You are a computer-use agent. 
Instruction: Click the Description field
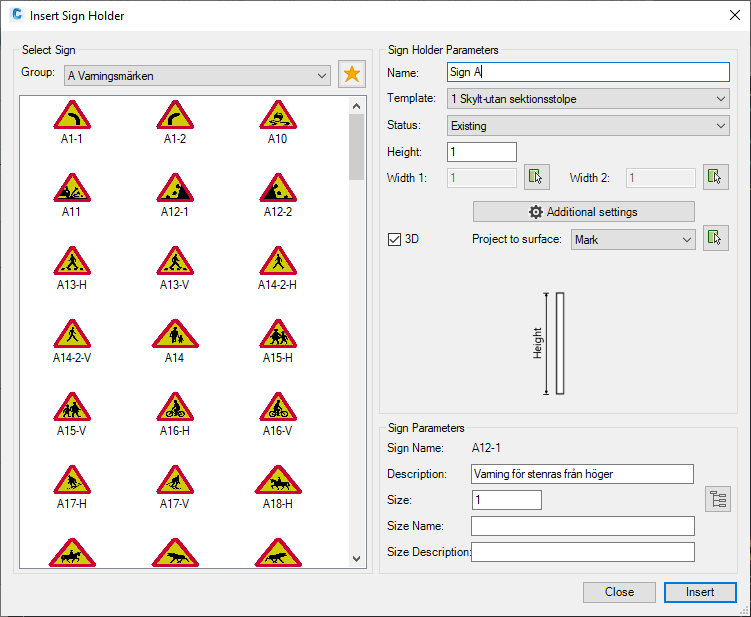pos(582,474)
